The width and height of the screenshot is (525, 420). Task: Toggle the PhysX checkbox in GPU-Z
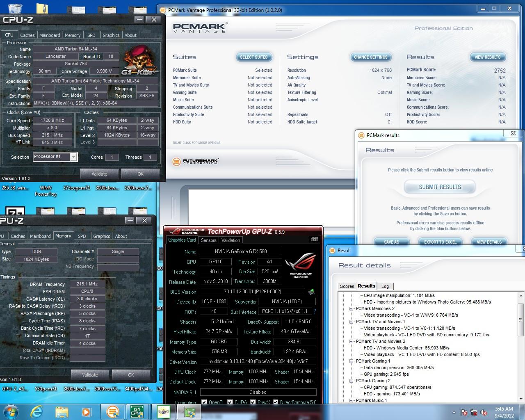click(253, 402)
